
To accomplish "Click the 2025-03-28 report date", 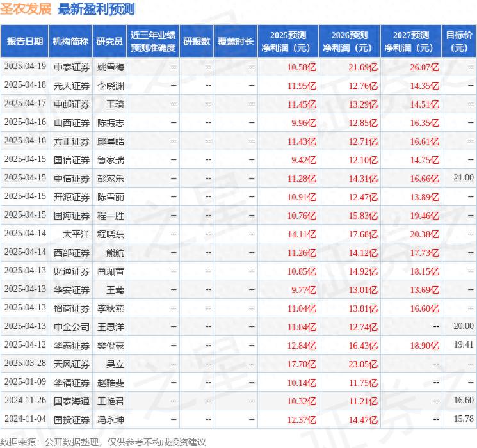I will tap(25, 363).
